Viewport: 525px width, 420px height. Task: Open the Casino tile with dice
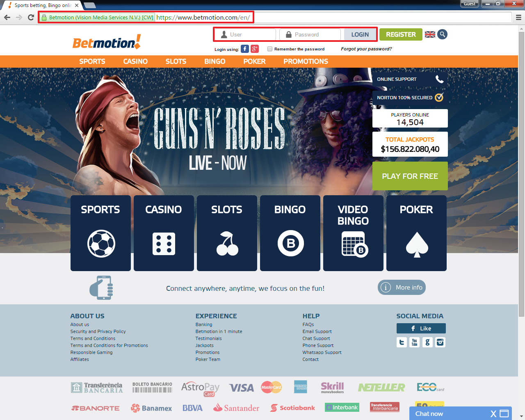(164, 233)
